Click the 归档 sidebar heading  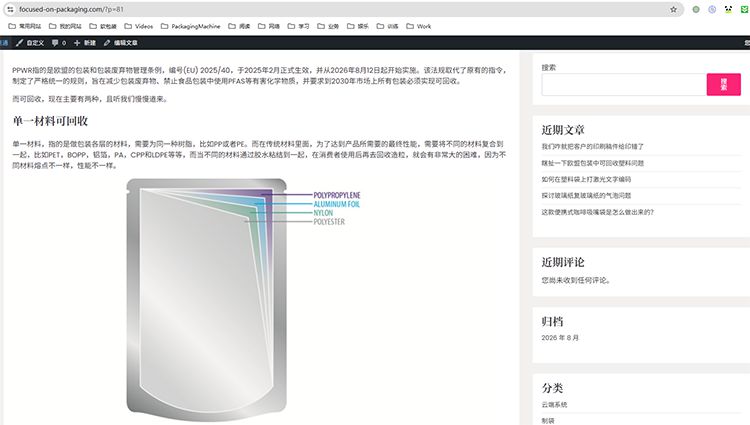pos(552,321)
